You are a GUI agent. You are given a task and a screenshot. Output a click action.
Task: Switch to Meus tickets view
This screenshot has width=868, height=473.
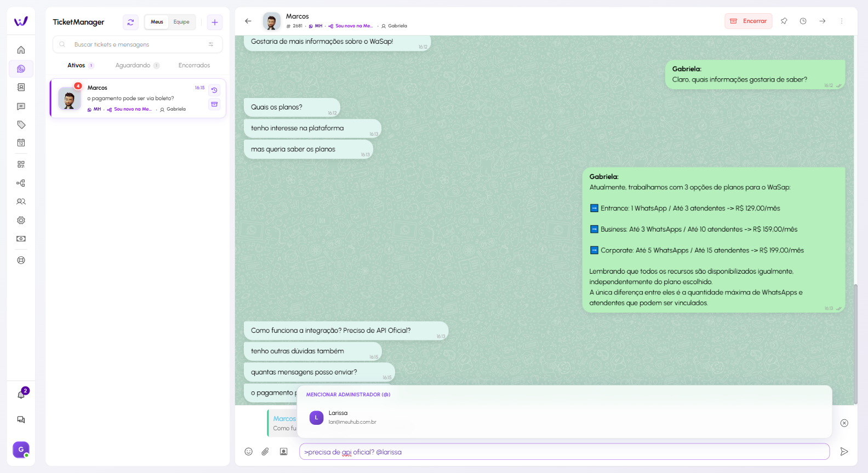coord(157,22)
